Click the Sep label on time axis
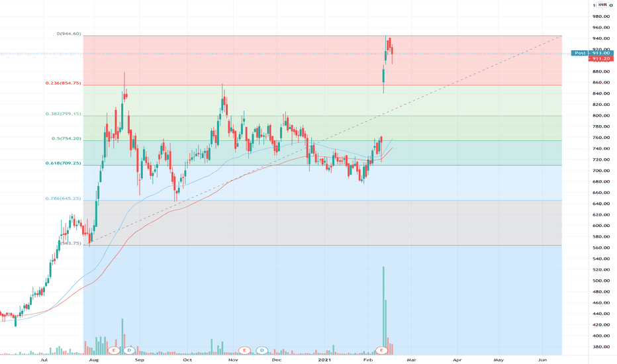The height and width of the screenshot is (364, 617). pos(140,360)
